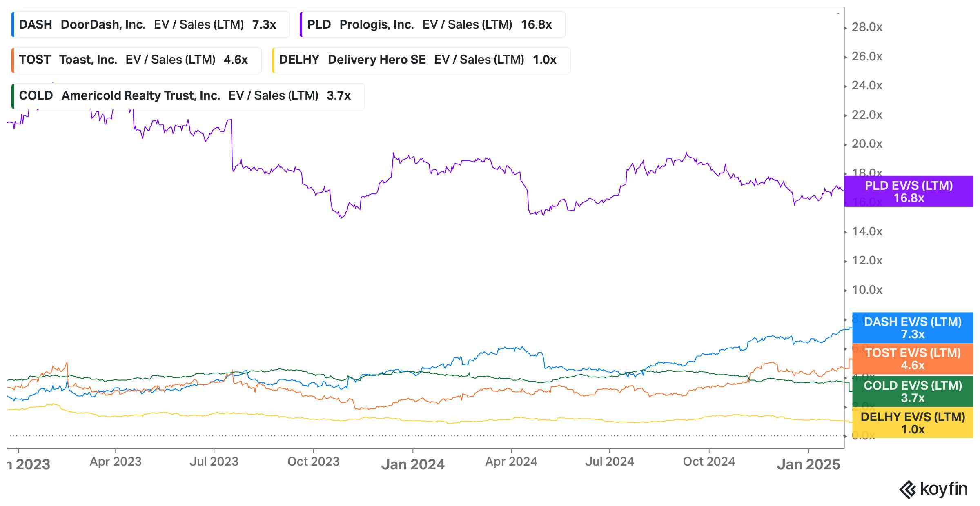Click the Koyfin logo icon
980x506 pixels.
(x=908, y=490)
